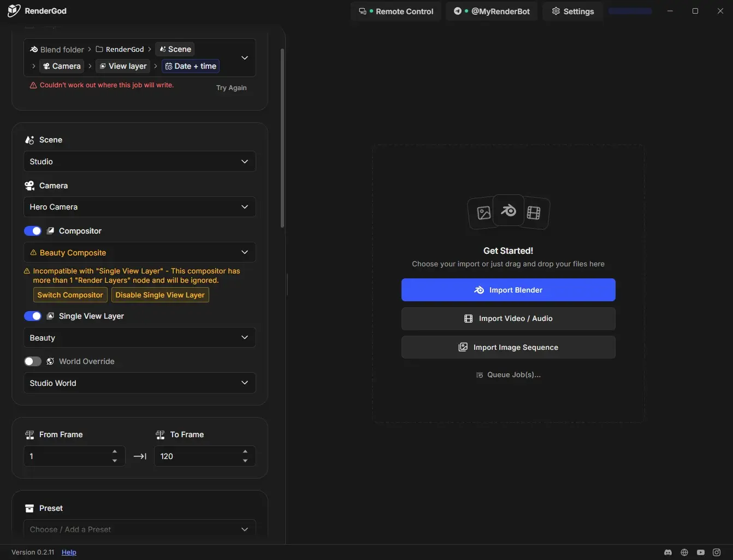Open the Instagram icon in status bar
Screen dimensions: 733x560
(x=717, y=552)
